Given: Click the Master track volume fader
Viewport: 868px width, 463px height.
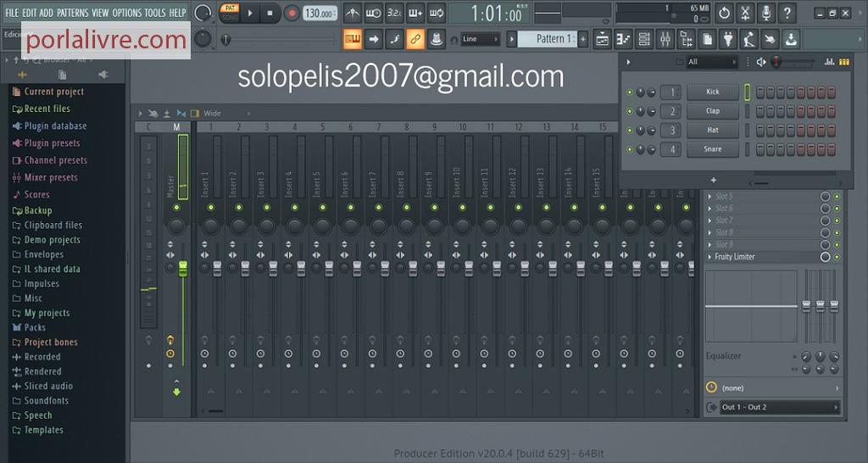Looking at the screenshot, I should pyautogui.click(x=183, y=269).
